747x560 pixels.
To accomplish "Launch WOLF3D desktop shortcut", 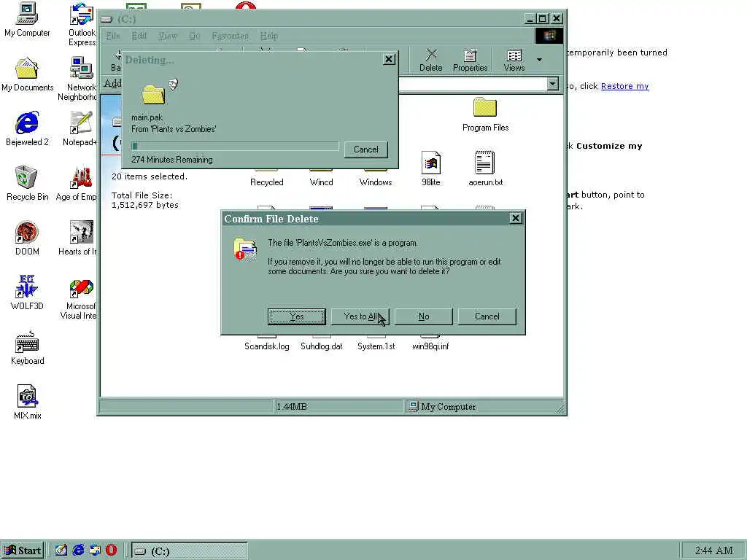I will point(27,293).
